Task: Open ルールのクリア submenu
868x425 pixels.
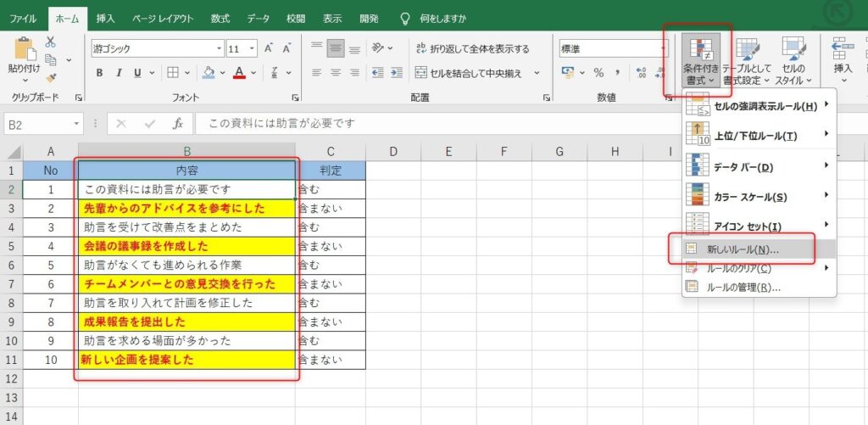Action: click(759, 269)
